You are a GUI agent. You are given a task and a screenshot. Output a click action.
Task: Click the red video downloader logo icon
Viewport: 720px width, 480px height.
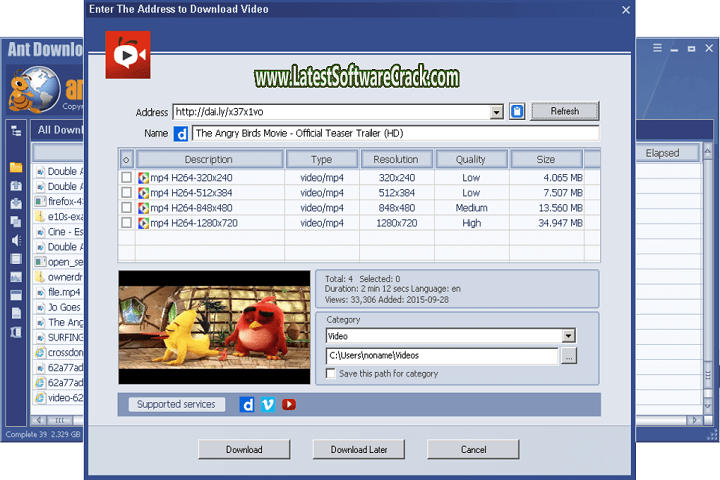[128, 55]
